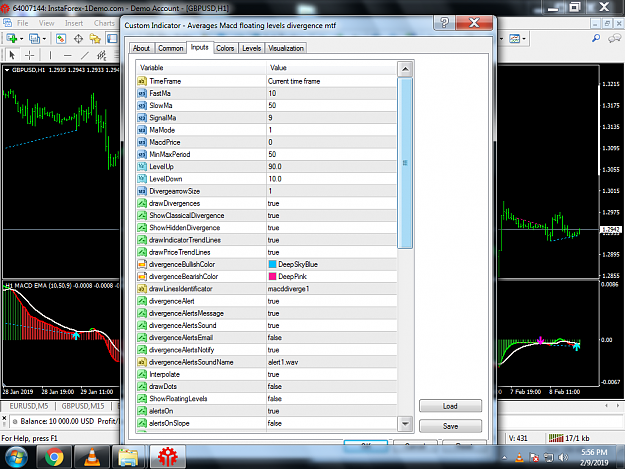This screenshot has height=469, width=625.
Task: Click the alert1.wav sound name value
Action: [x=331, y=362]
